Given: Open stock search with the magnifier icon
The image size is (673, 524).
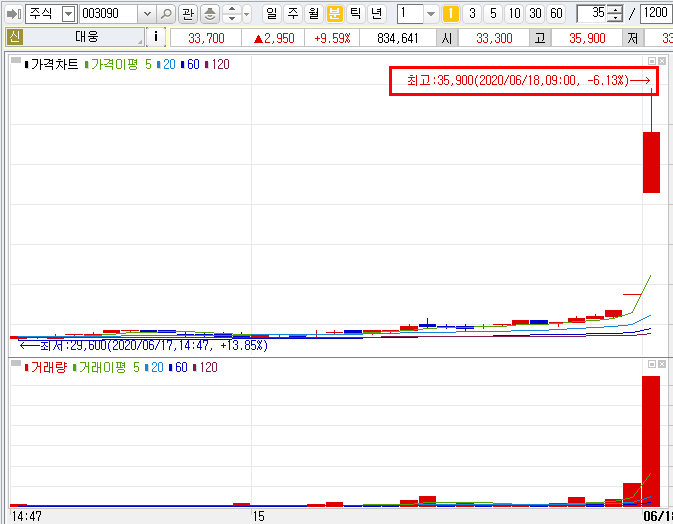Looking at the screenshot, I should (x=166, y=14).
